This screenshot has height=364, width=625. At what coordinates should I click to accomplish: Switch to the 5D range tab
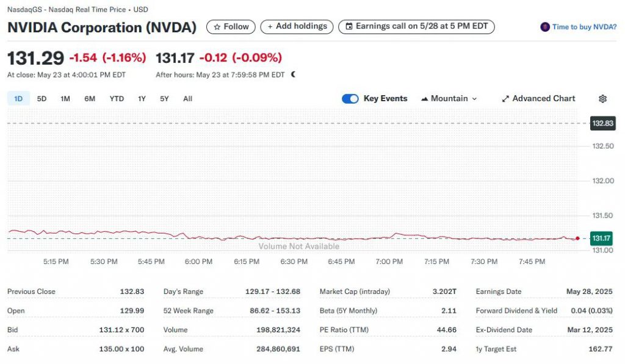point(42,99)
